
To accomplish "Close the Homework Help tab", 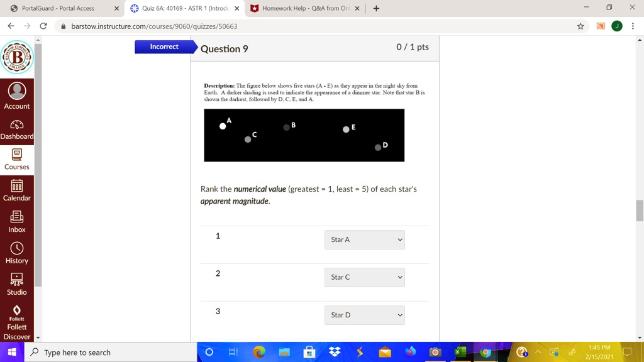I will [x=357, y=8].
